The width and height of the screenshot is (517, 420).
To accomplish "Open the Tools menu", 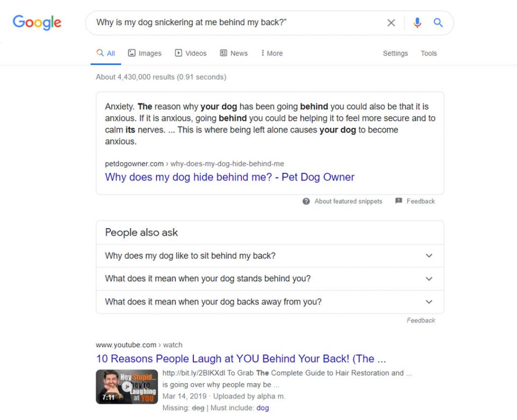I will pyautogui.click(x=429, y=53).
